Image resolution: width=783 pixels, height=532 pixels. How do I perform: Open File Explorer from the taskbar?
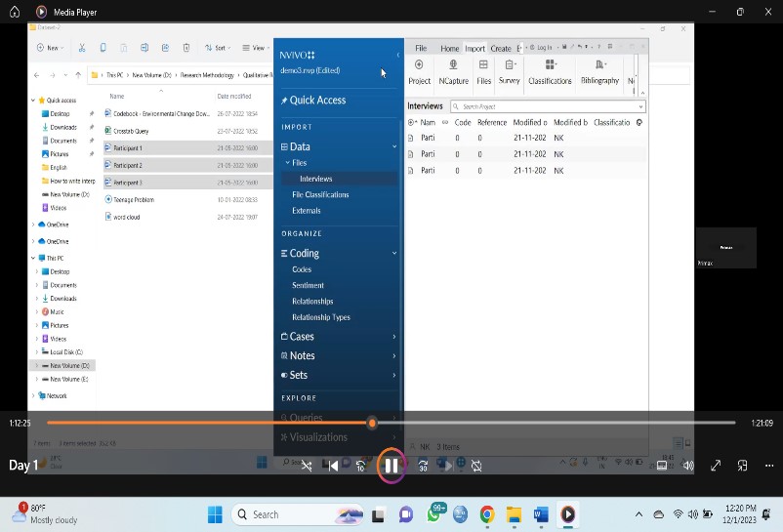(514, 514)
